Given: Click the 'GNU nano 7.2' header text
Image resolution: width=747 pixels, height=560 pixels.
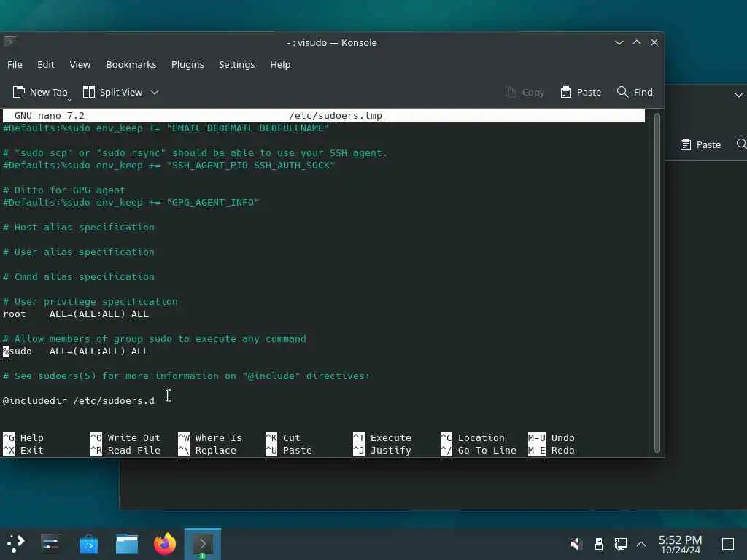Looking at the screenshot, I should pos(50,116).
